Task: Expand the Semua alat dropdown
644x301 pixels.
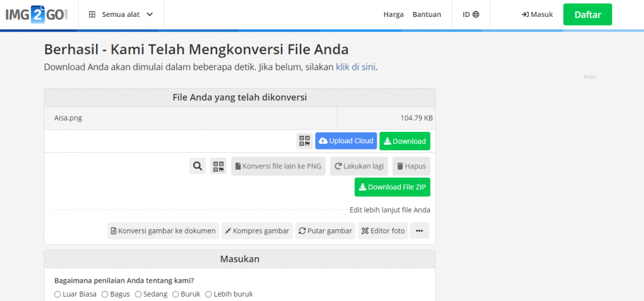Action: [121, 14]
